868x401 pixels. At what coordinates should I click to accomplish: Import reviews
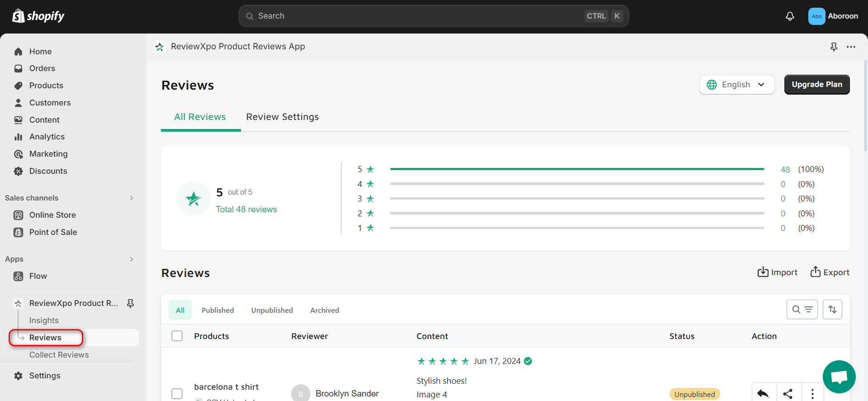[778, 272]
